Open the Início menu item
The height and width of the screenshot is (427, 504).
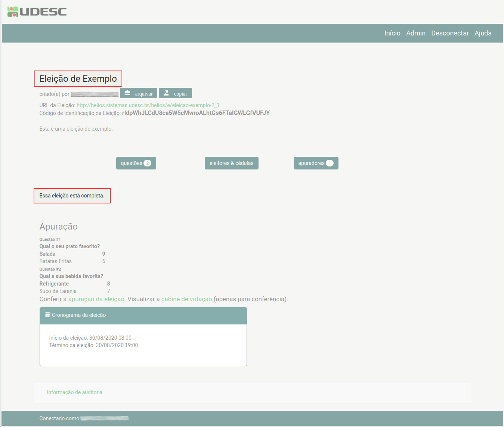(x=392, y=33)
